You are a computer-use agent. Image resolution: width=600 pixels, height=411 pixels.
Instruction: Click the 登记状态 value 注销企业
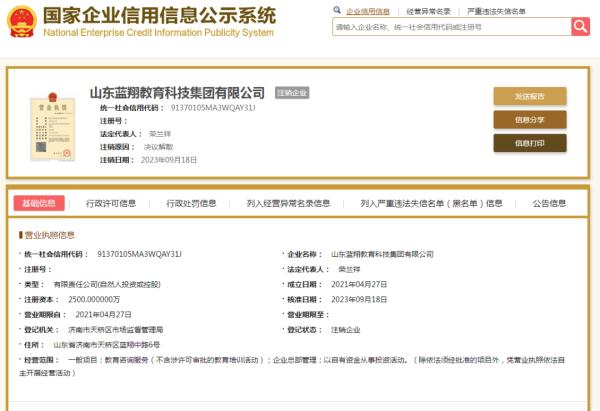[346, 329]
